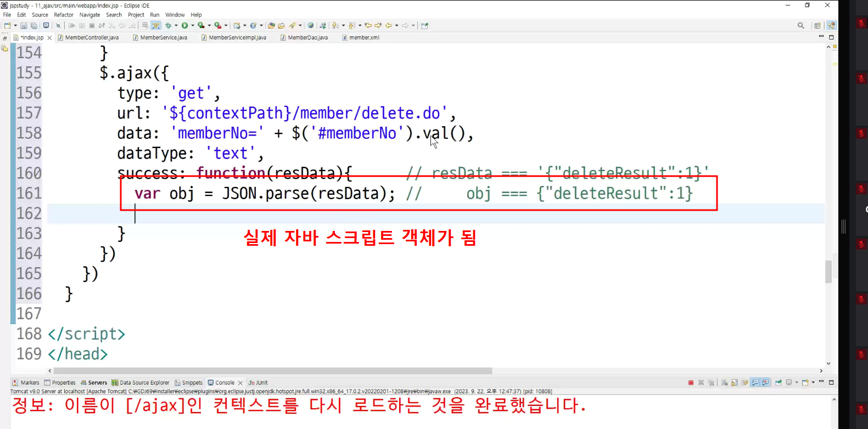Expand the New file dropdown arrow

(15, 26)
